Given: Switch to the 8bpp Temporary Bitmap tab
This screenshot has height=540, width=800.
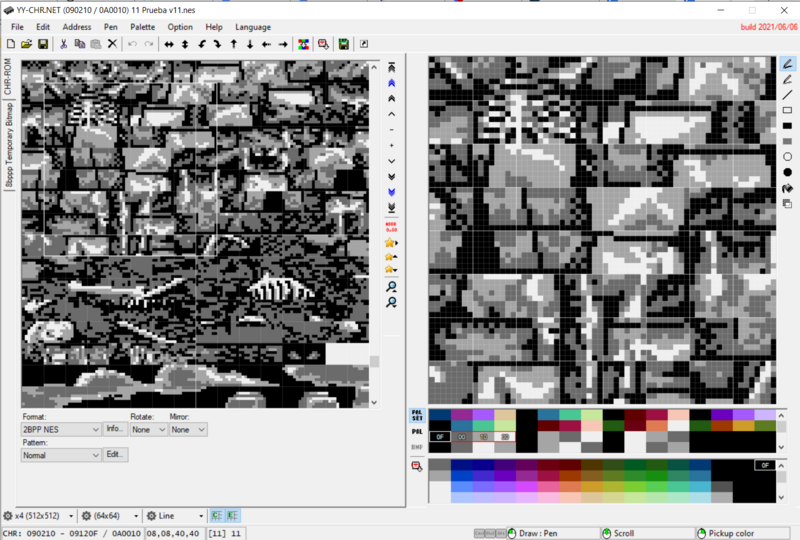Looking at the screenshot, I should point(9,145).
